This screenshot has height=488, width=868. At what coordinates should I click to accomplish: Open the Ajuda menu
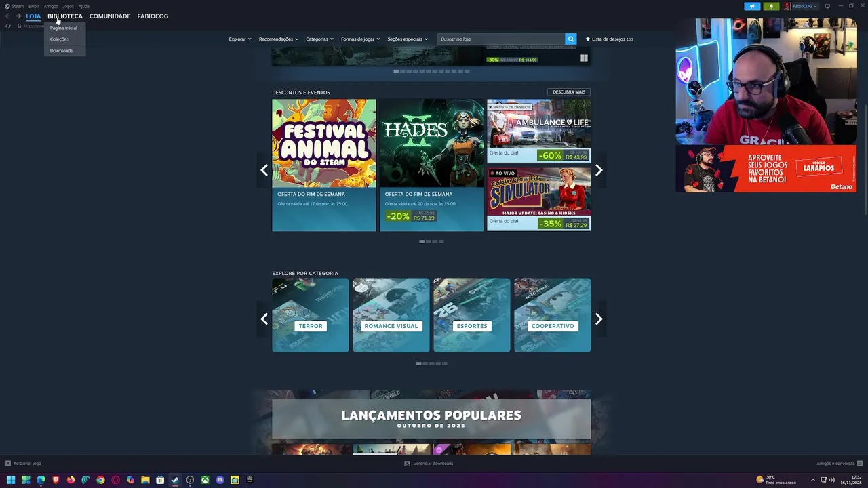84,6
